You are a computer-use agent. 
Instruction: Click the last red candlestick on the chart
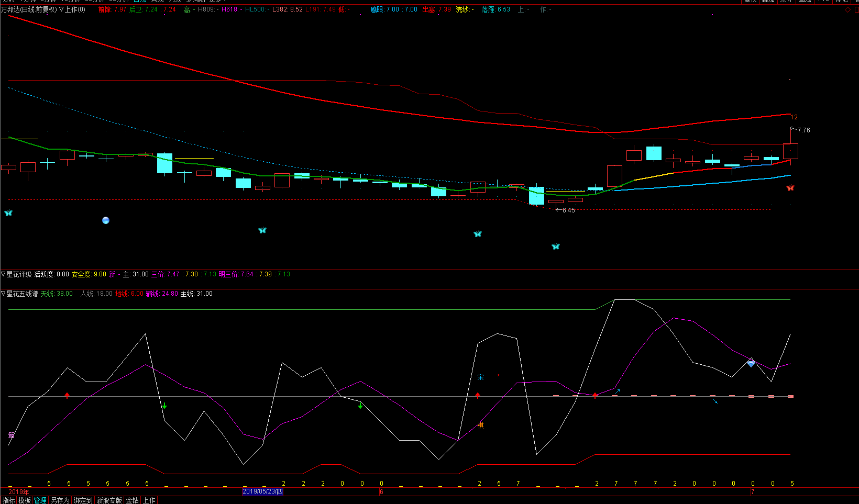[790, 151]
